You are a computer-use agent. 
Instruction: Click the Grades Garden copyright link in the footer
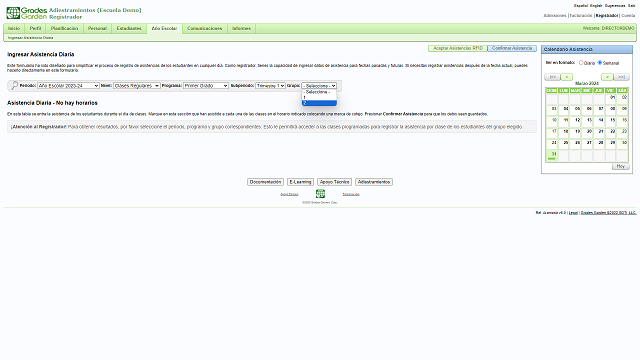[609, 213]
